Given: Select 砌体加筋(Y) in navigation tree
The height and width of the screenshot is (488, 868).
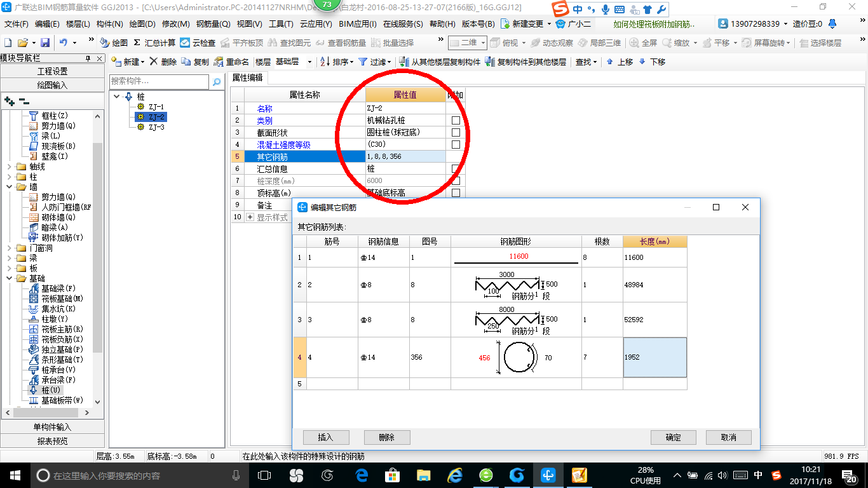Looking at the screenshot, I should (x=56, y=238).
